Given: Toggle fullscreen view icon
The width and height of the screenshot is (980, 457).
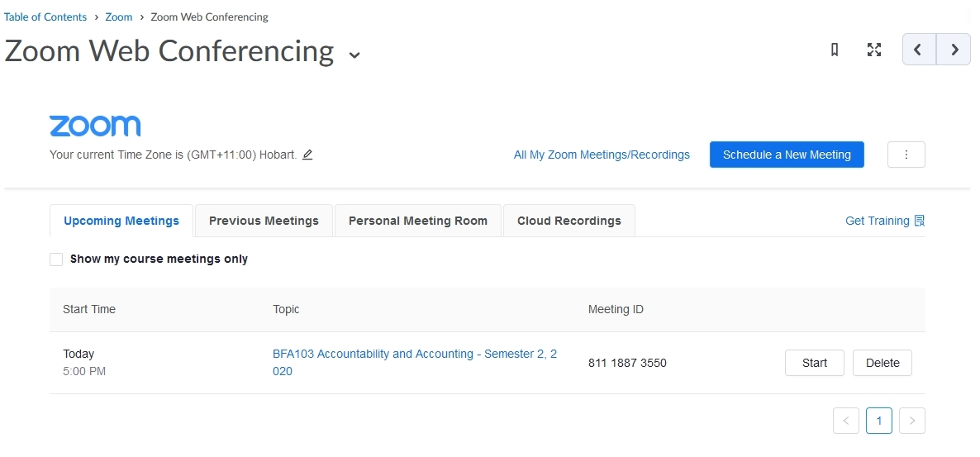Looking at the screenshot, I should point(874,50).
